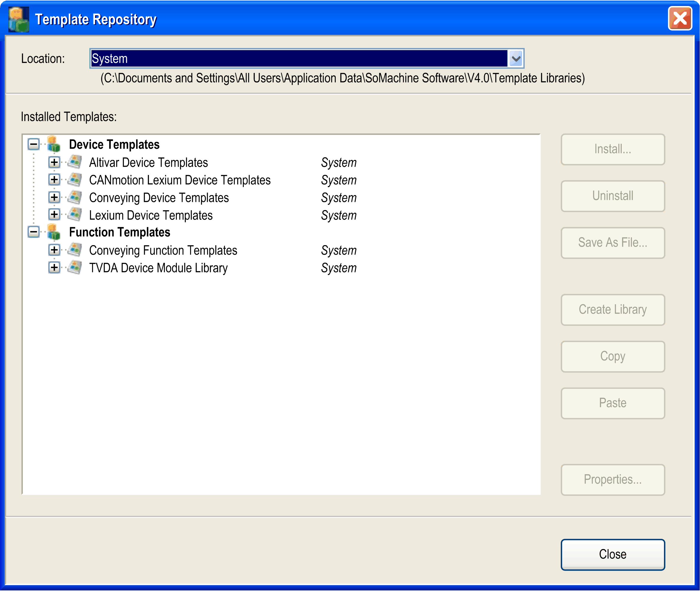Click the Conveying Function Templates library icon

(x=75, y=250)
